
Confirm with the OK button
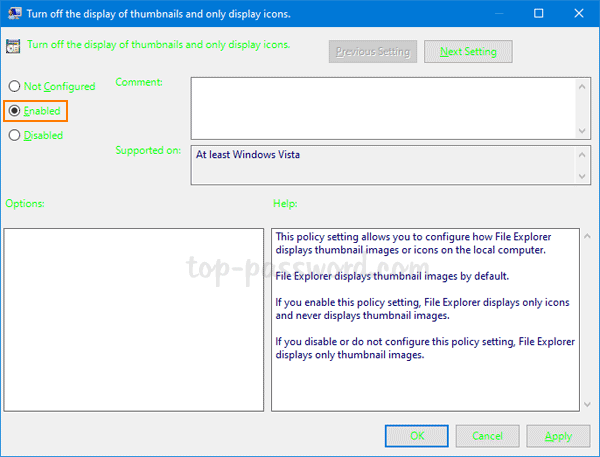(417, 436)
